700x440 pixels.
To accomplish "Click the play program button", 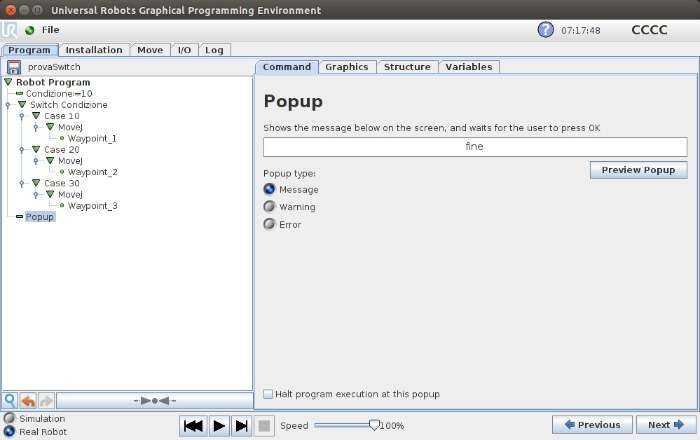I will coord(219,426).
